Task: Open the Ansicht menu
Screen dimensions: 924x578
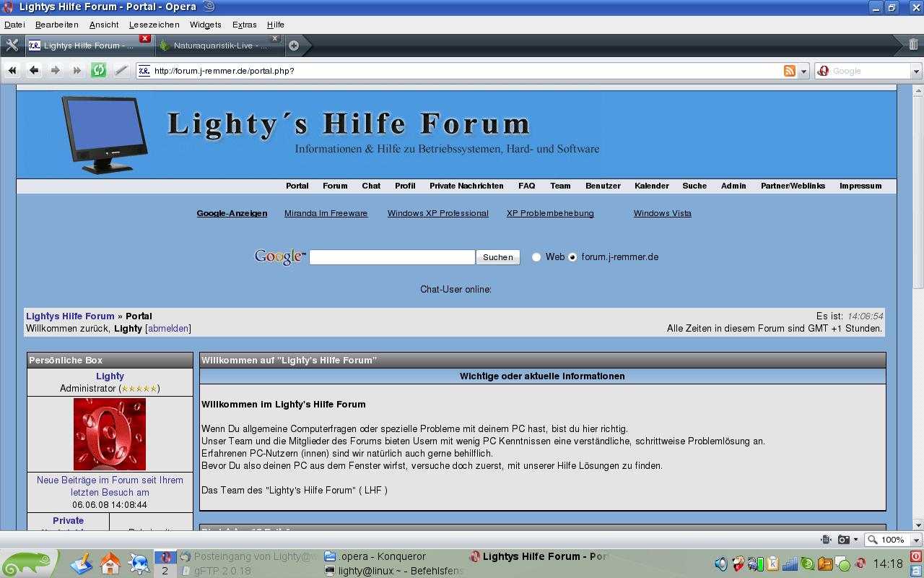Action: click(x=104, y=25)
